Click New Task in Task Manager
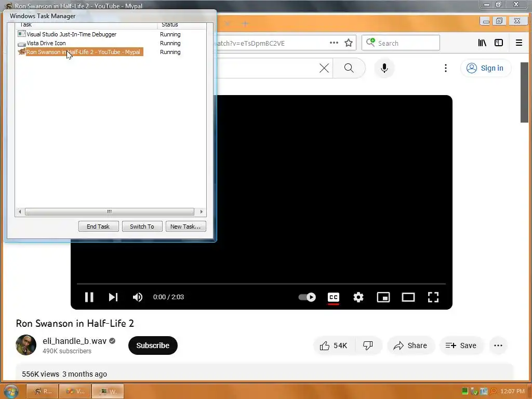Image resolution: width=532 pixels, height=399 pixels. [185, 227]
